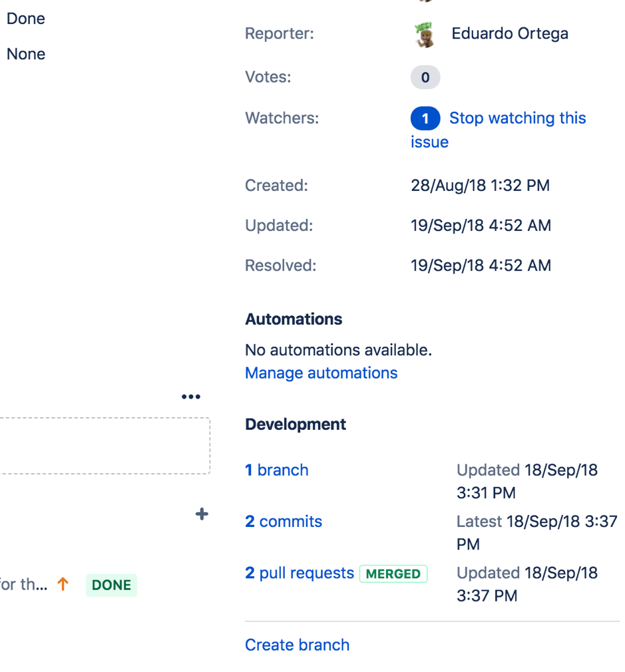Click the Resolved date 19/Sep/18 value
Viewport: 625px width, 672px height.
(x=481, y=266)
